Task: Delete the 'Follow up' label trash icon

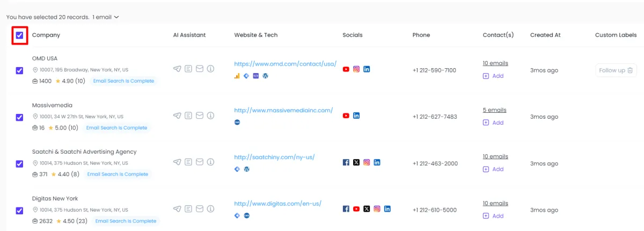Action: (631, 70)
